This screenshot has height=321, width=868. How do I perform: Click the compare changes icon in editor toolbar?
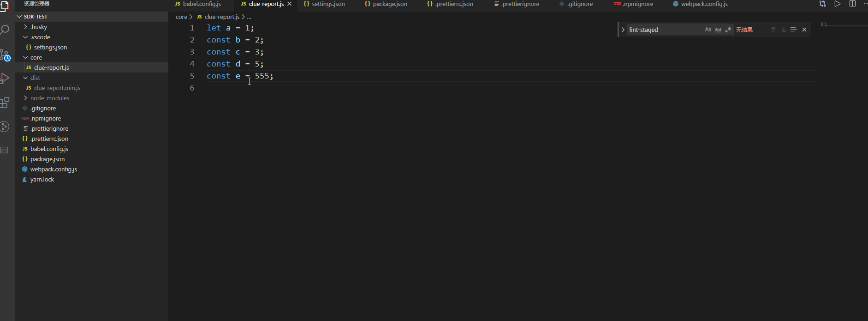point(822,4)
